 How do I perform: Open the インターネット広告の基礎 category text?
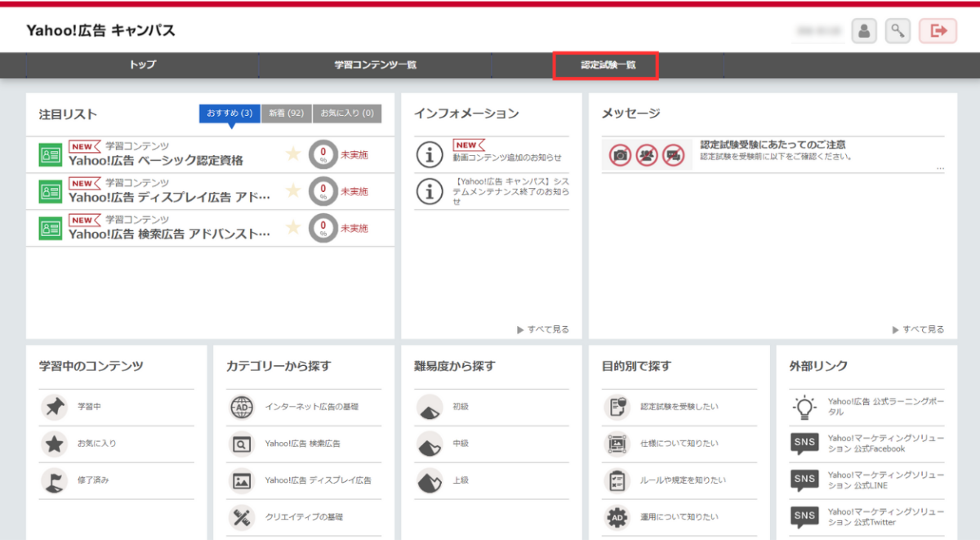(312, 407)
